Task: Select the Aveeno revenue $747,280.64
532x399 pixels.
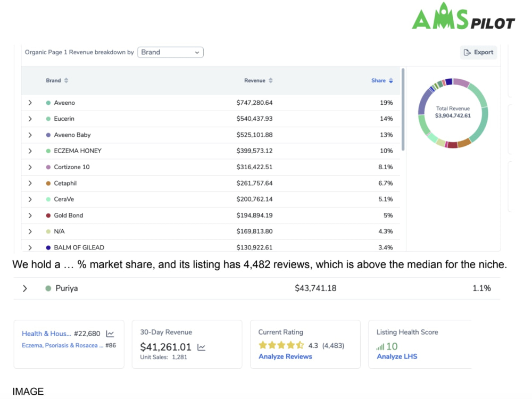Action: point(254,103)
